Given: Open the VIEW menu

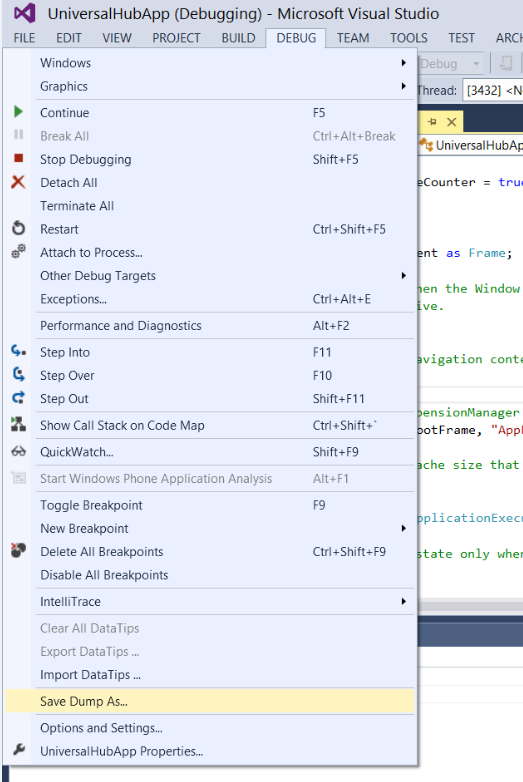Looking at the screenshot, I should tap(117, 38).
